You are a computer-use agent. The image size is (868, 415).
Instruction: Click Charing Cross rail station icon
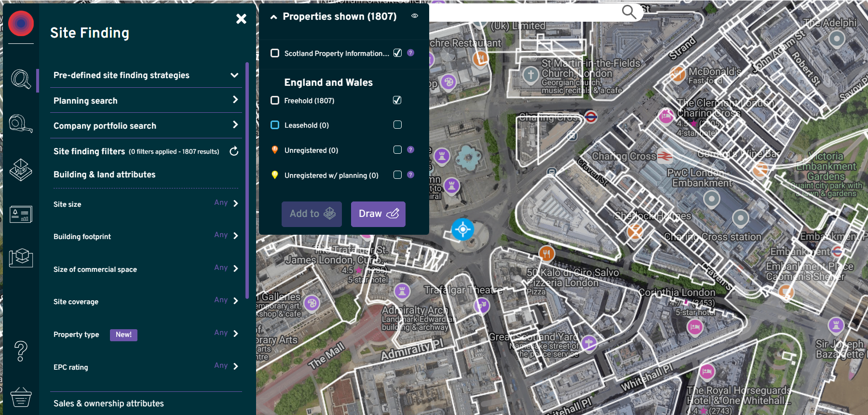pyautogui.click(x=665, y=156)
